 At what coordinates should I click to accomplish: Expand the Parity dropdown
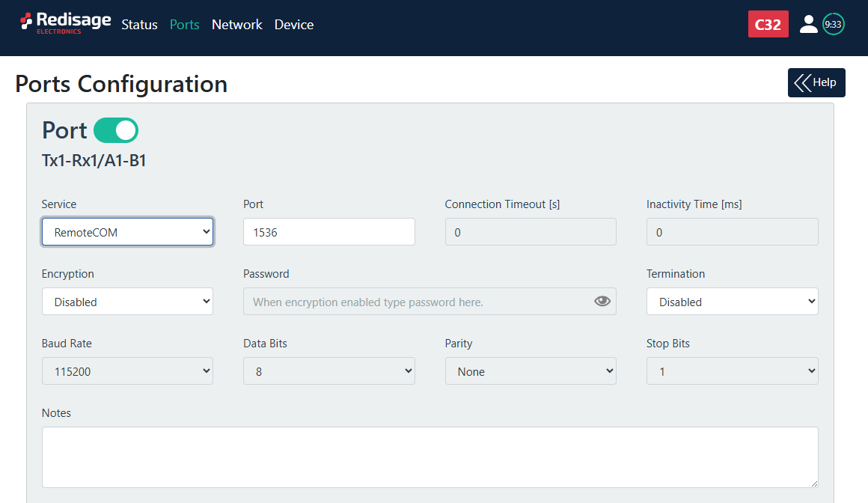531,371
